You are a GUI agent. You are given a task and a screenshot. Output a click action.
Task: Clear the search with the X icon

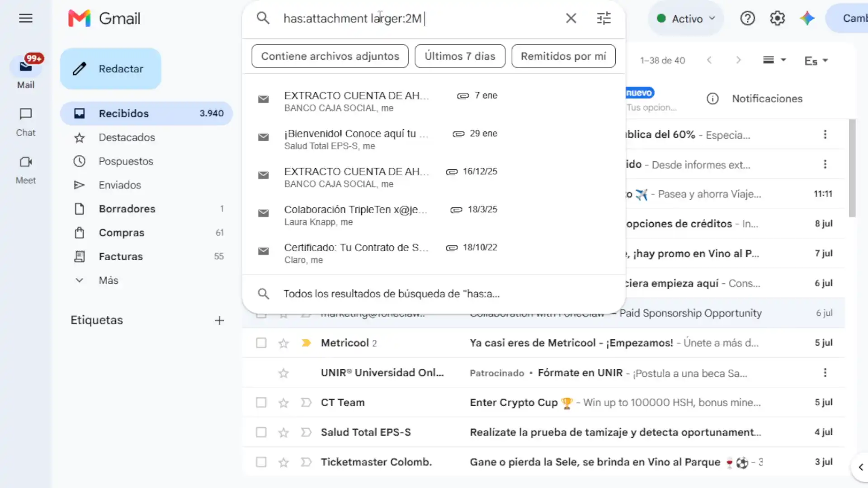(x=571, y=18)
